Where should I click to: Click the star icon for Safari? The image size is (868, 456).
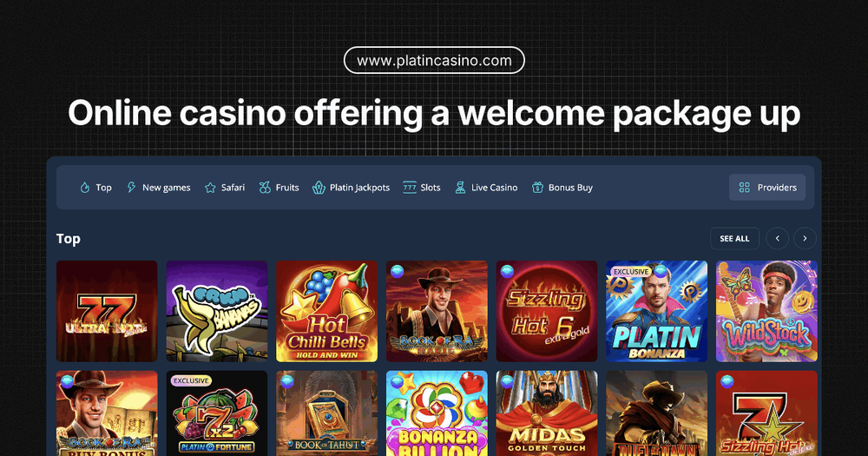pos(210,188)
